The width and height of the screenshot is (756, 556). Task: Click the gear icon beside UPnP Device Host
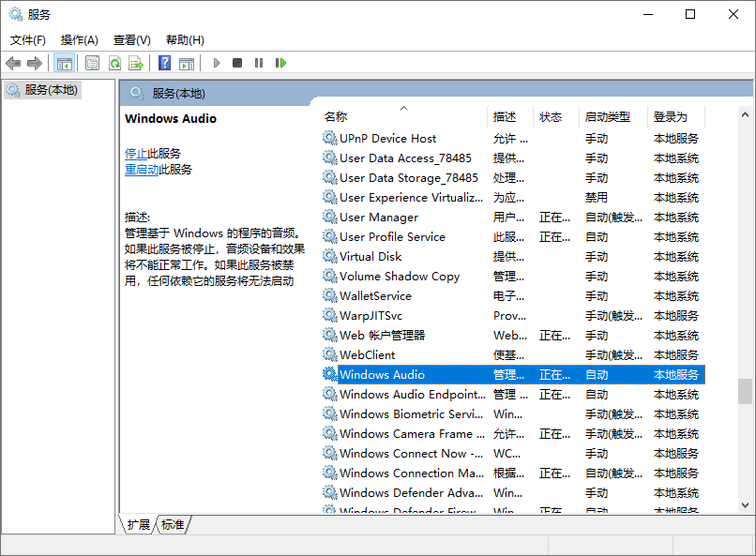pos(330,138)
